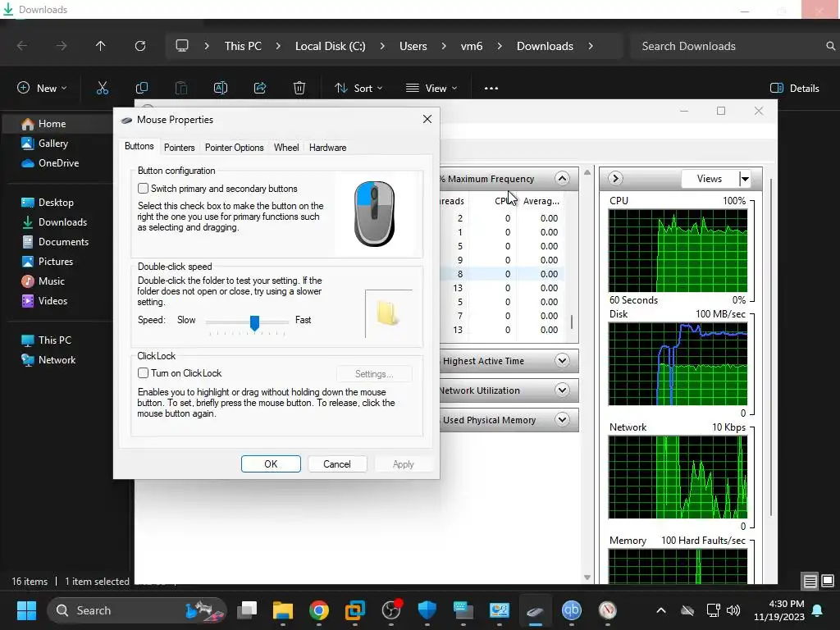
Task: Click Cancel in Mouse Properties
Action: (337, 464)
